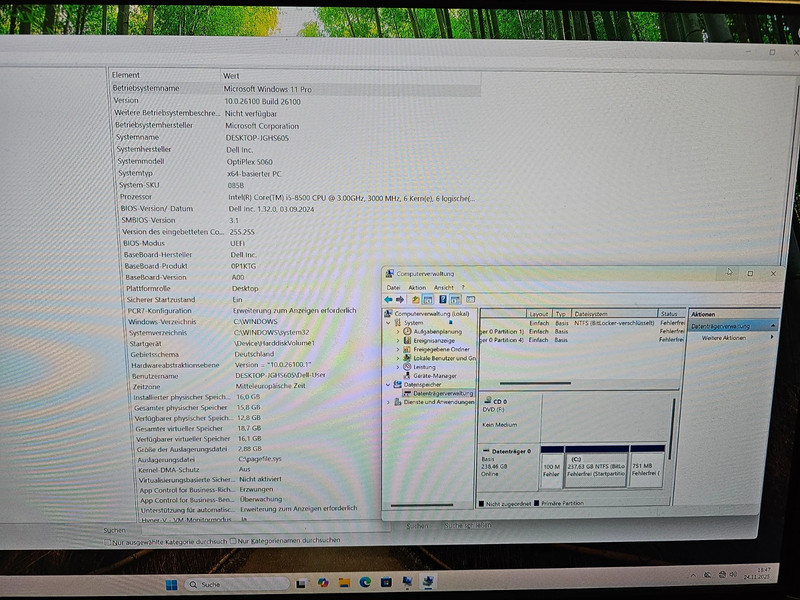This screenshot has height=600, width=800.
Task: Click the Windows Start button
Action: (171, 584)
